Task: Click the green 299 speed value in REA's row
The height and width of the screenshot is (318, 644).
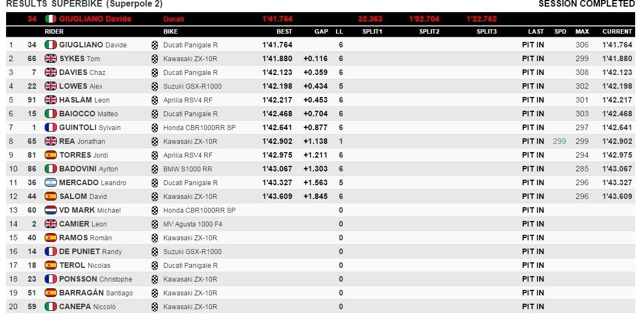Action: (560, 142)
